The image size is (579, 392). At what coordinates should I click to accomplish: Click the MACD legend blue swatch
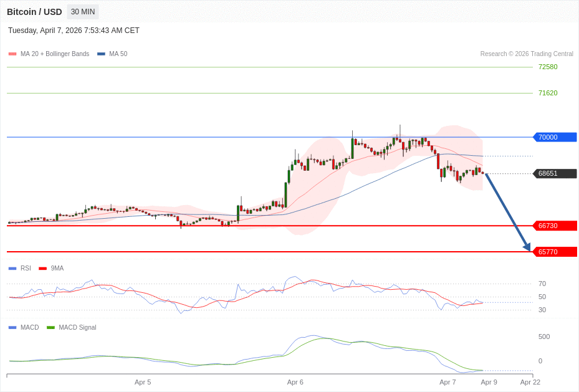(x=12, y=328)
